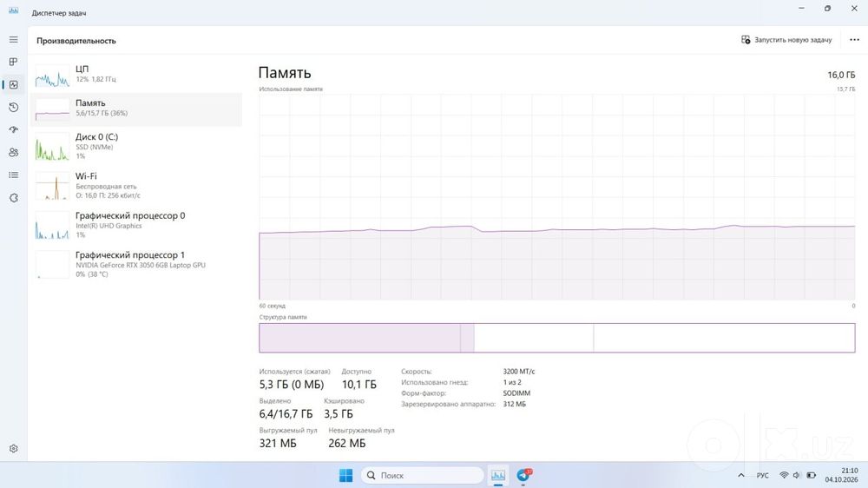This screenshot has width=868, height=488.
Task: Click 'Запустить новую задачу' button
Action: [786, 40]
